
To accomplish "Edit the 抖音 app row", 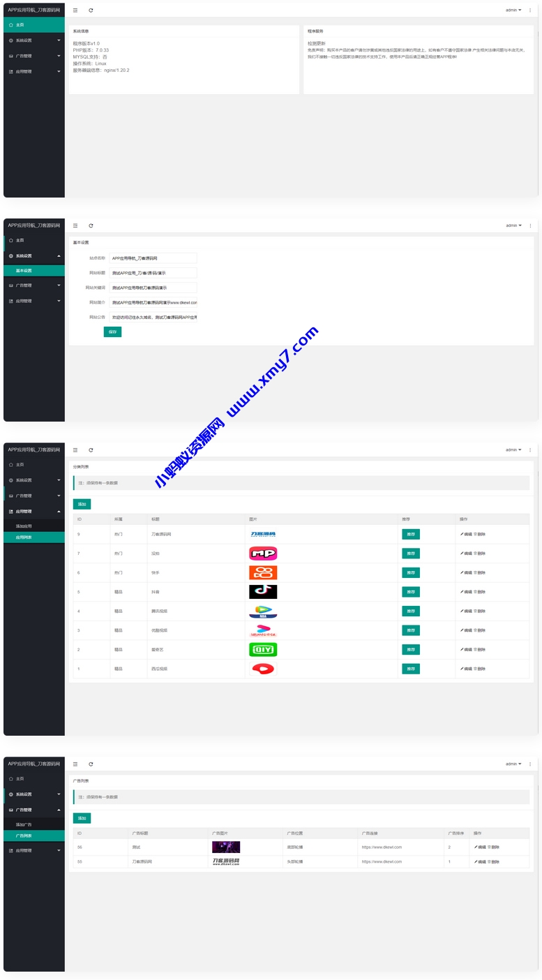I will pyautogui.click(x=465, y=592).
